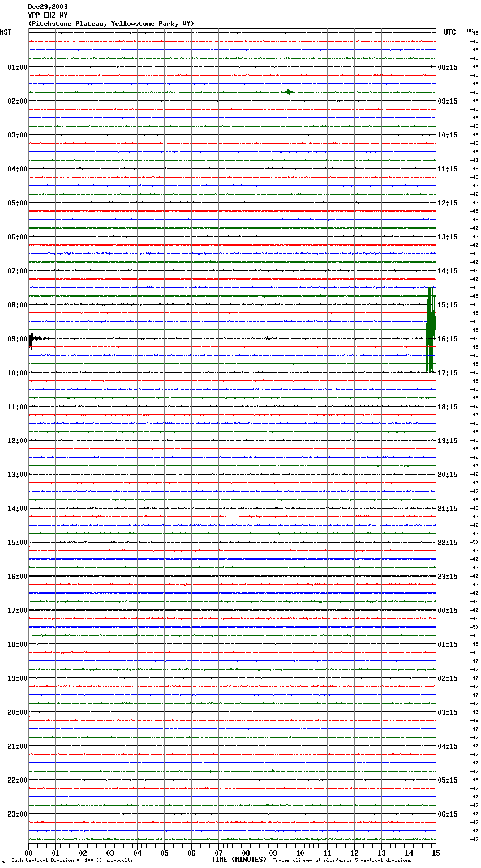Click the Traces clipped at plus/minus footnote
The height and width of the screenshot is (868, 481).
342,861
